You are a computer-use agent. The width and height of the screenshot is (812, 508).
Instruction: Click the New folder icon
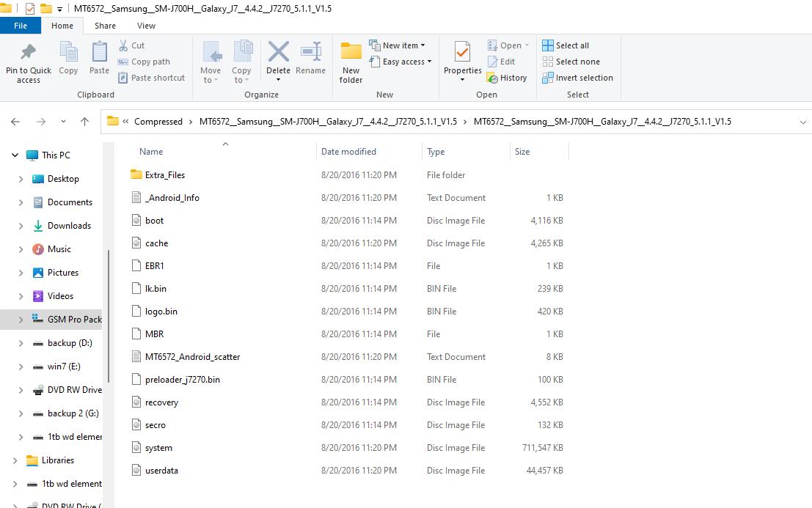click(x=351, y=52)
